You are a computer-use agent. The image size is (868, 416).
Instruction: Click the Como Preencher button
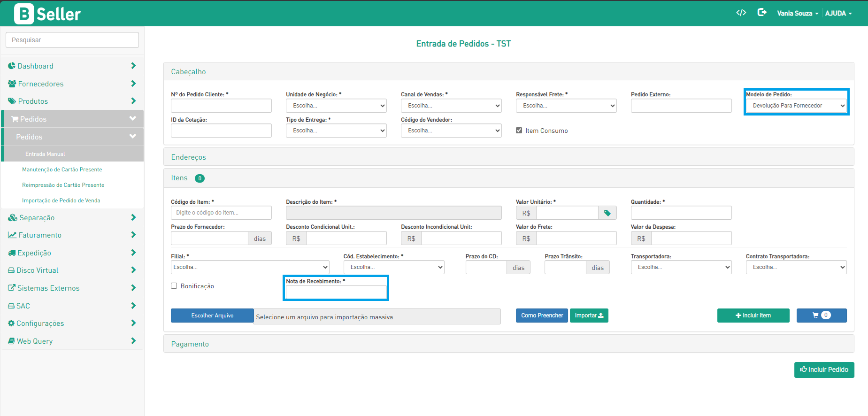click(542, 316)
